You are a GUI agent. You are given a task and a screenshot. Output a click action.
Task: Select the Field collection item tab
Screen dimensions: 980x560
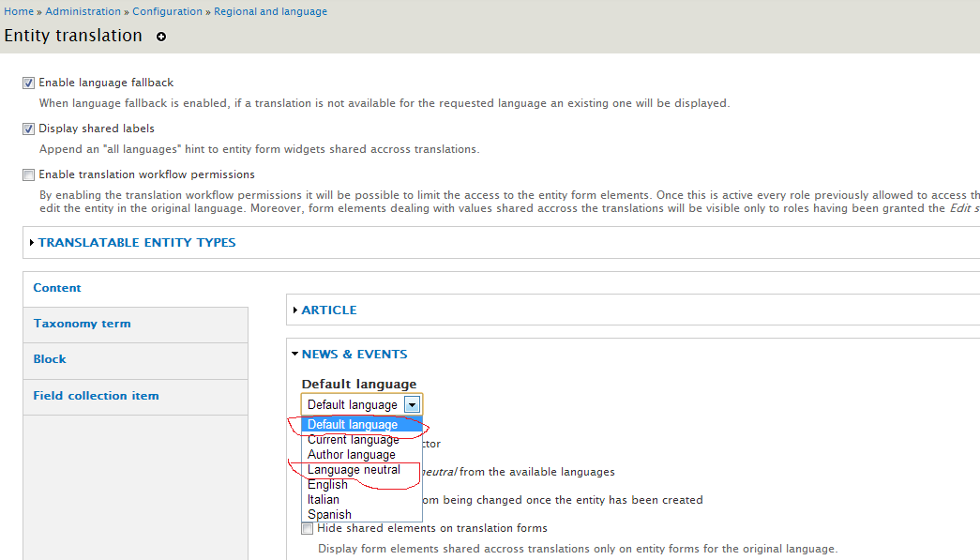coord(95,395)
